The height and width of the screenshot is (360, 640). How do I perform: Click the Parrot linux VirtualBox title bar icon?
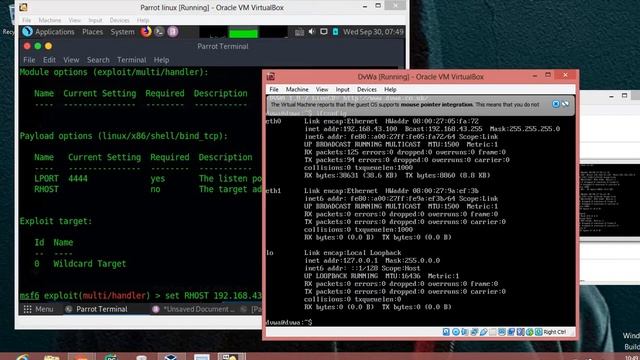tap(23, 7)
